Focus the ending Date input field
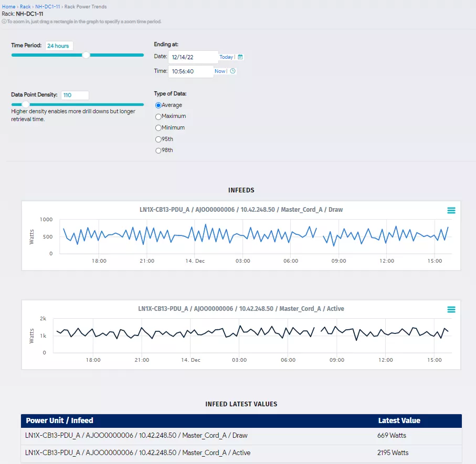The height and width of the screenshot is (464, 476). pyautogui.click(x=193, y=57)
